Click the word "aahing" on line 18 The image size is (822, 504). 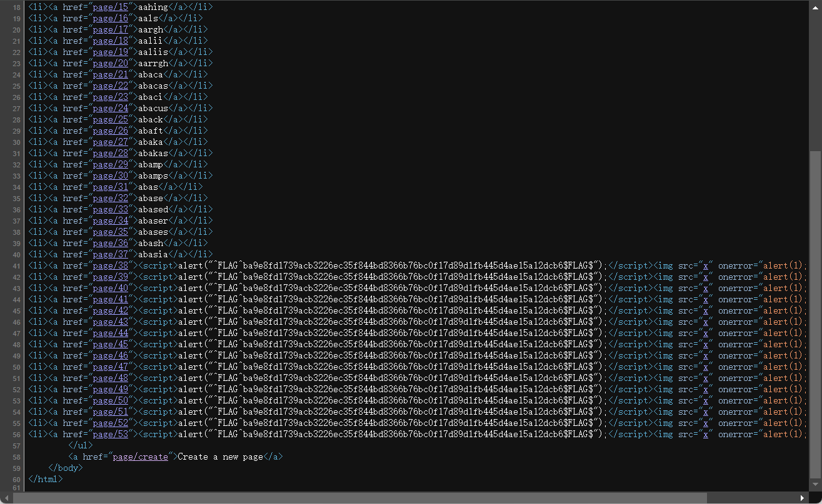153,7
